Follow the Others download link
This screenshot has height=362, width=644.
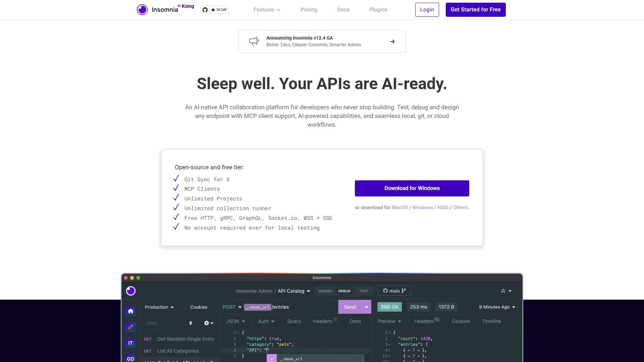(461, 207)
